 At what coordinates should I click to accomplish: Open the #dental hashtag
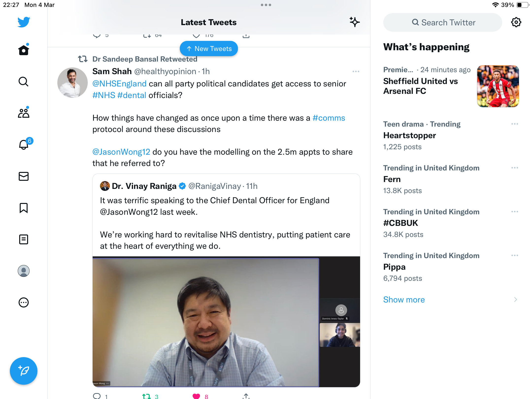pyautogui.click(x=132, y=95)
